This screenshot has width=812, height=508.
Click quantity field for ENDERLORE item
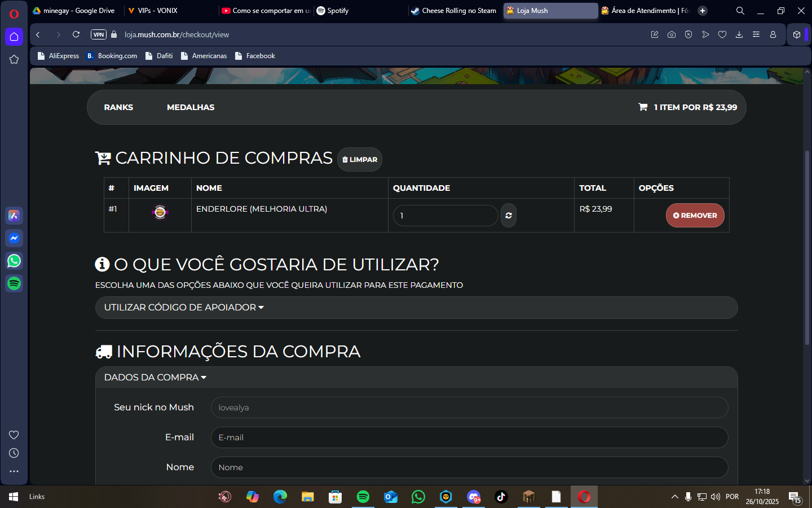coord(445,216)
